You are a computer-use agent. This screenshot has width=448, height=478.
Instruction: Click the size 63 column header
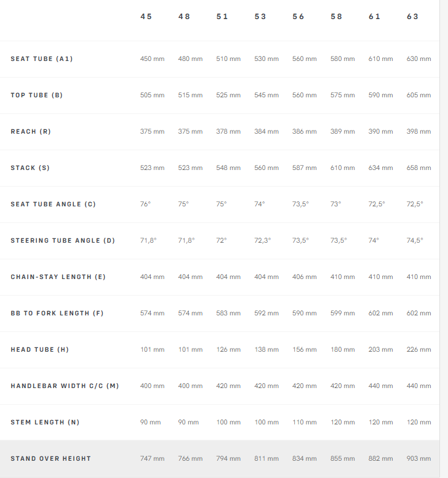[413, 17]
